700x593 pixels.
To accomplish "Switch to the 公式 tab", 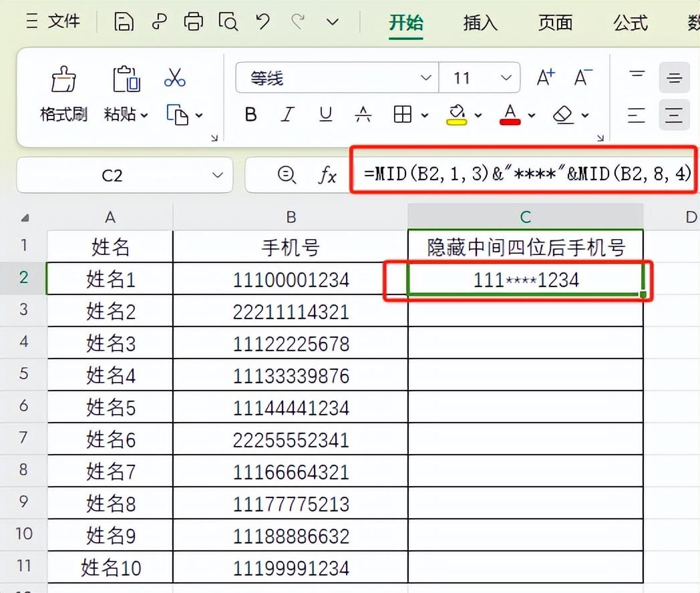I will coord(630,22).
